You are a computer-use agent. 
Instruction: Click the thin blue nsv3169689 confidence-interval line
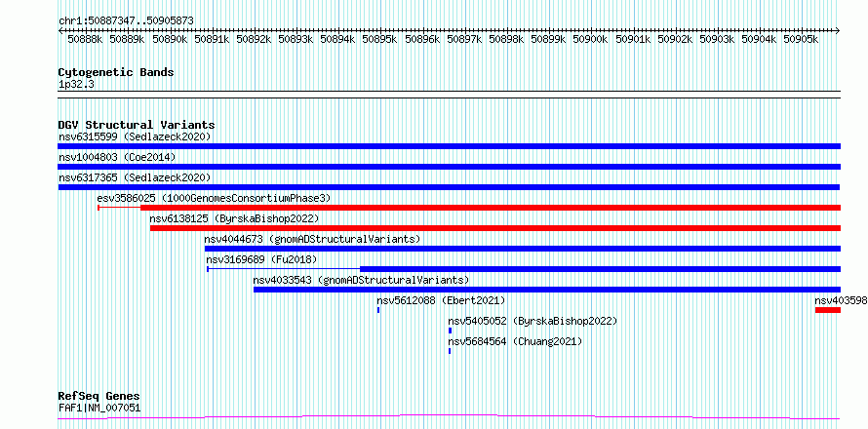click(284, 269)
